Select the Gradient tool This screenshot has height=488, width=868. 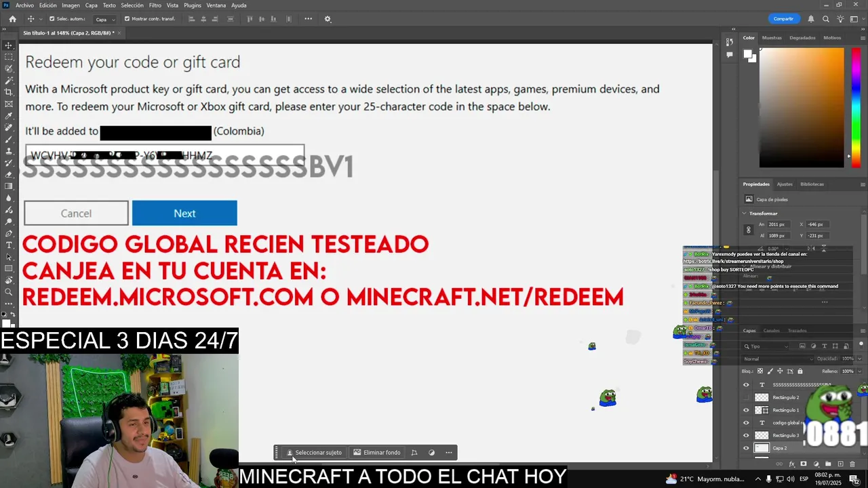pyautogui.click(x=9, y=186)
